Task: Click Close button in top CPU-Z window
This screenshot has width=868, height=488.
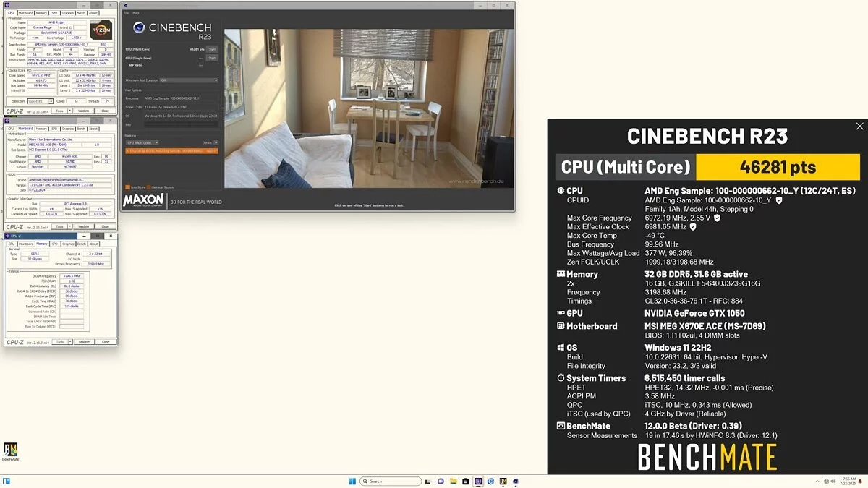Action: click(x=105, y=111)
